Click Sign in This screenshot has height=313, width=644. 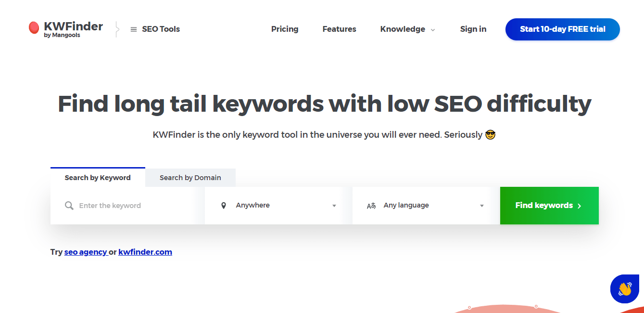pos(473,29)
